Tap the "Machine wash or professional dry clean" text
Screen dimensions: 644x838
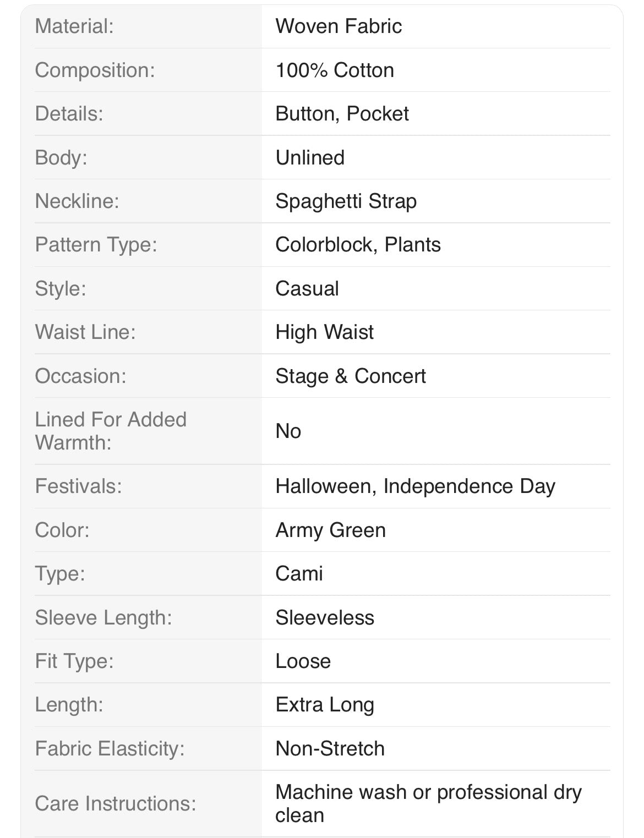(428, 803)
